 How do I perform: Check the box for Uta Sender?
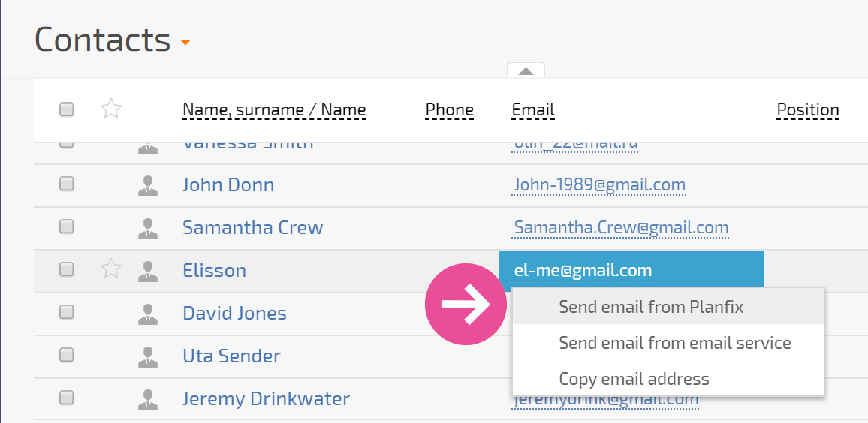[x=66, y=355]
